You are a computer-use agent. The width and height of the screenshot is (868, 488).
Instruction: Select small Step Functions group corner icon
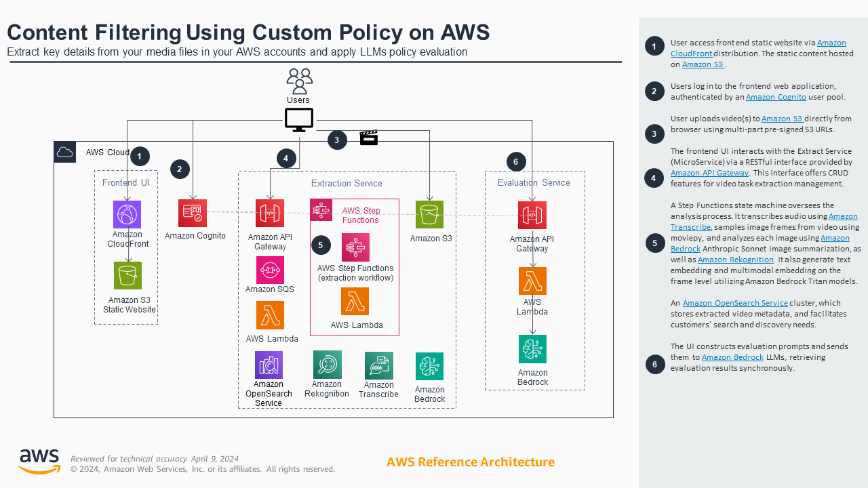[321, 210]
